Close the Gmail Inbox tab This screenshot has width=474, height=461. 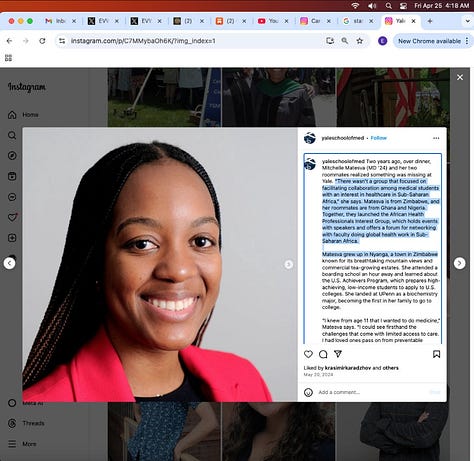(x=74, y=21)
